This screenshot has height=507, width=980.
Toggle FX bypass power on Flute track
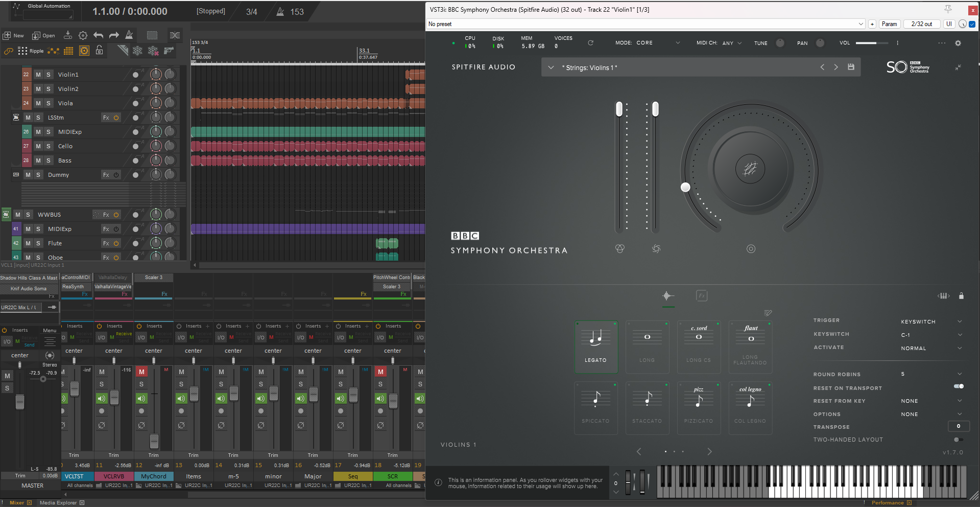[116, 243]
